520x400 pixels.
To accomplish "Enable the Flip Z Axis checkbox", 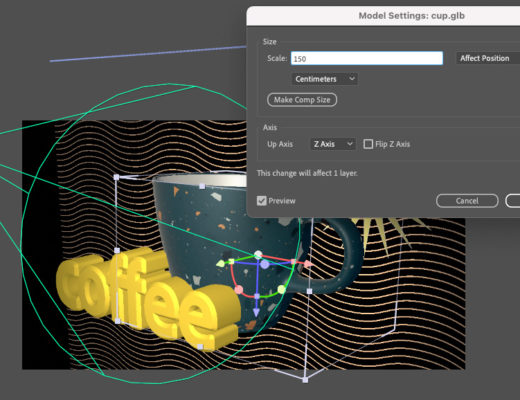I will click(x=368, y=144).
